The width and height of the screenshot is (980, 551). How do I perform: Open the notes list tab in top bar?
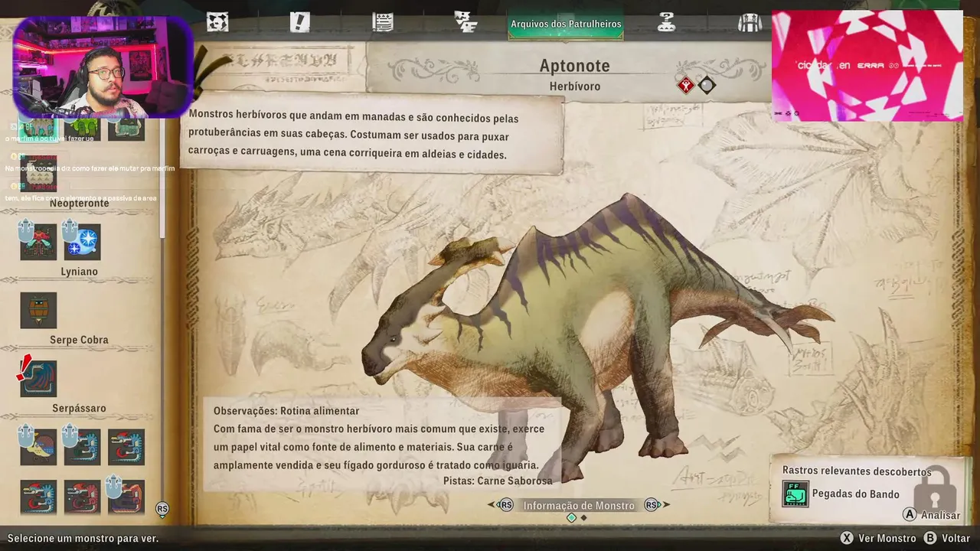[383, 23]
